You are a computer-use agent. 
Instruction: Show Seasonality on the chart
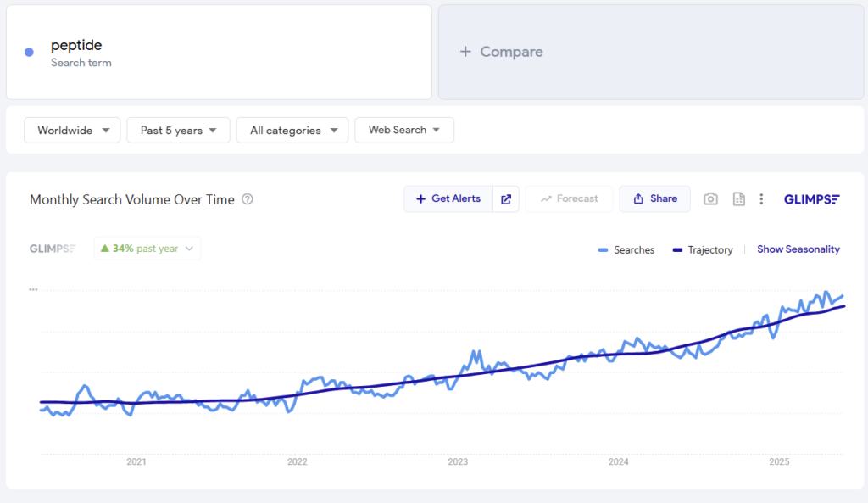(798, 249)
